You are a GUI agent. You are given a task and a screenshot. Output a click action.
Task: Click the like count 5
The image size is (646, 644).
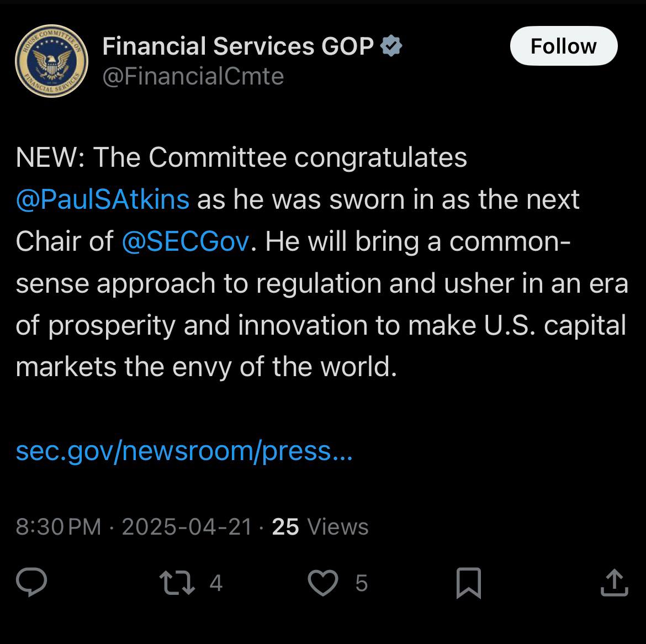(x=361, y=583)
